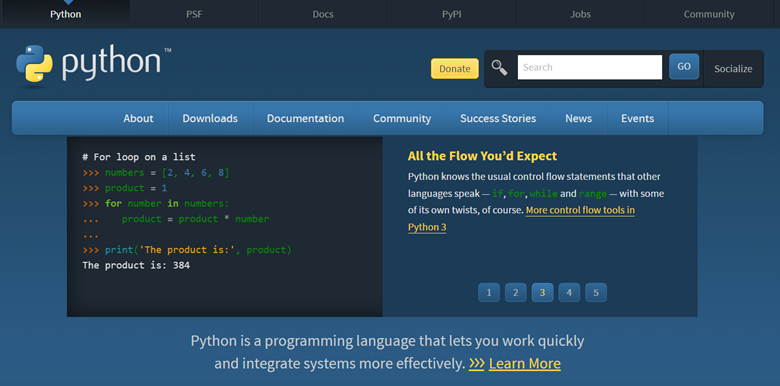Switch to slide 1 of the carousel

pos(489,292)
